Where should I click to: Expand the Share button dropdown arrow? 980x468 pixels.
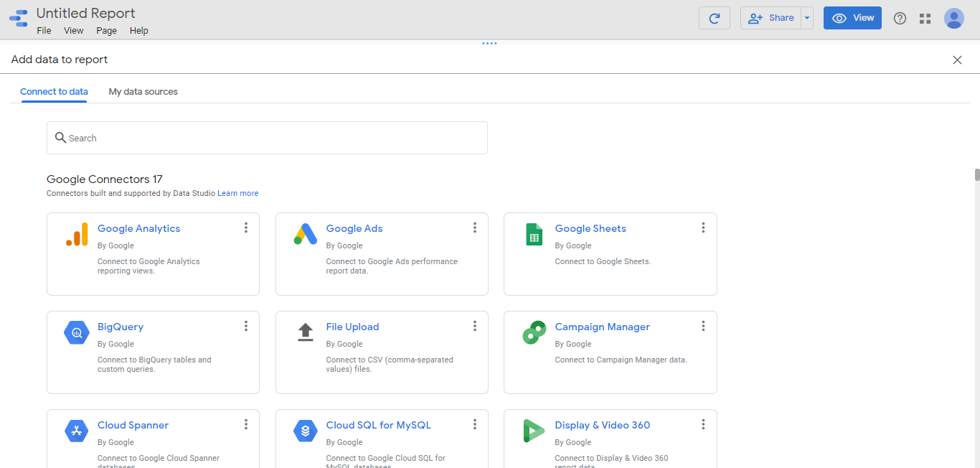[806, 18]
